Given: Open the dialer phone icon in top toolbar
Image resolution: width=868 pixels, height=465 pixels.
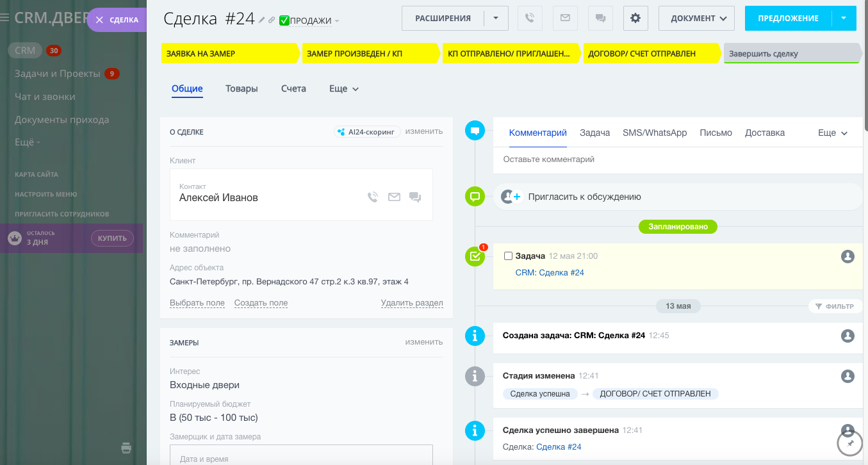Looking at the screenshot, I should coord(530,18).
